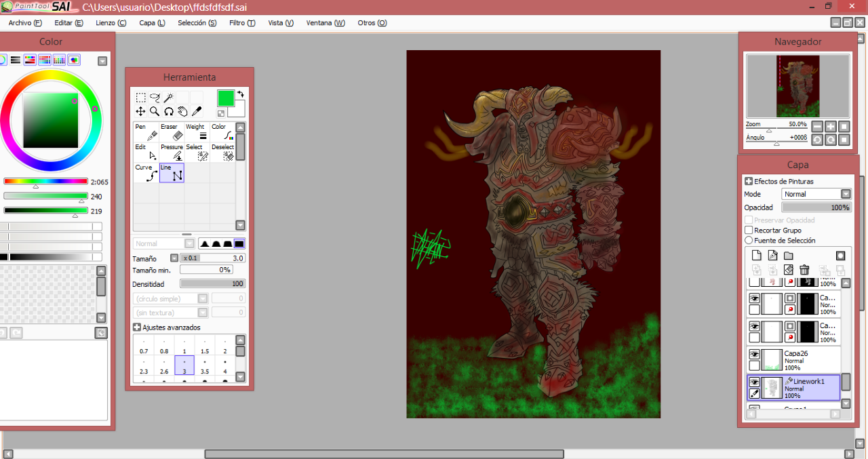Select the zoom magnifier tool

[155, 111]
